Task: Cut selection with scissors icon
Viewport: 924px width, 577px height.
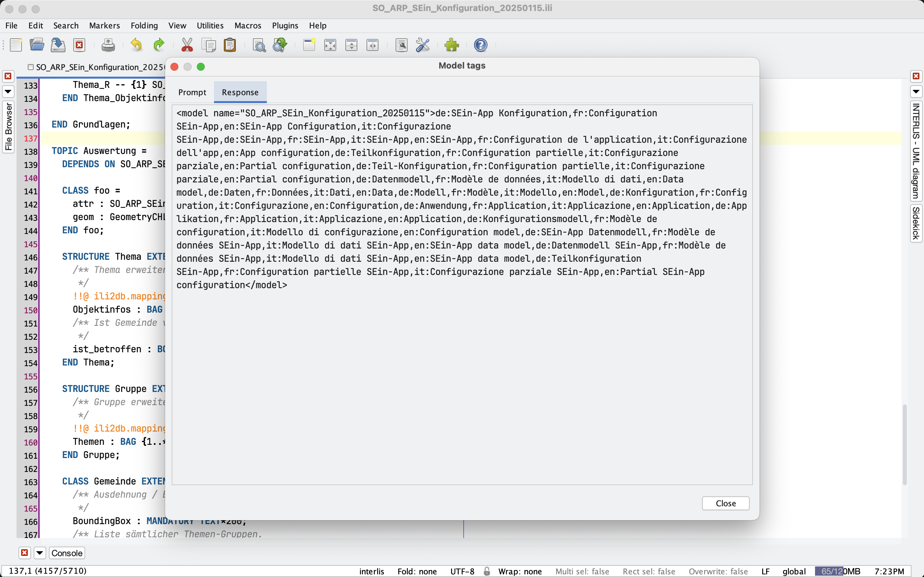Action: click(x=187, y=45)
